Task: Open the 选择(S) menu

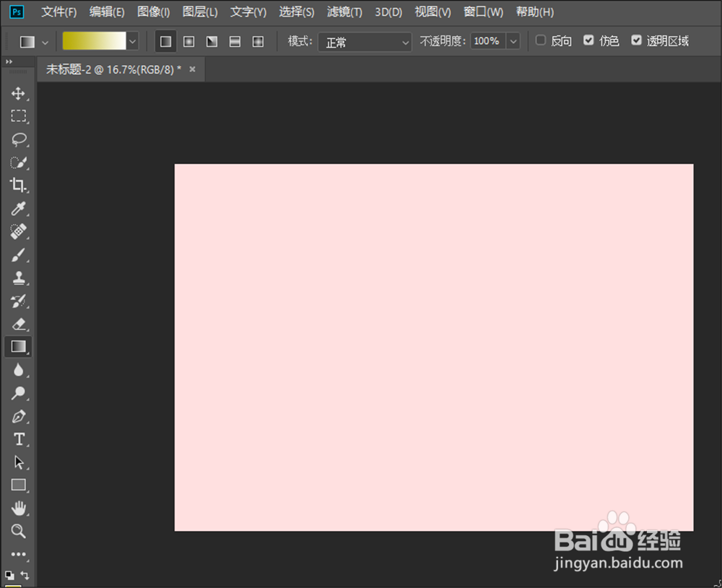Action: pyautogui.click(x=297, y=12)
